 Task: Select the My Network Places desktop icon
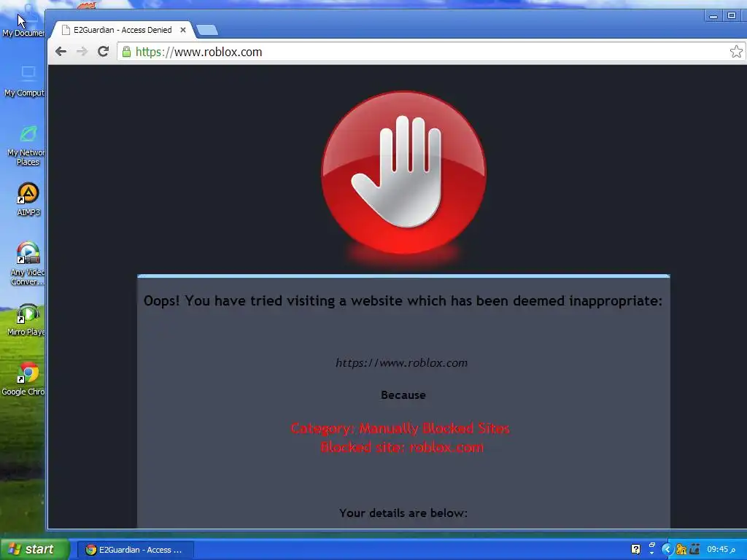pos(26,145)
